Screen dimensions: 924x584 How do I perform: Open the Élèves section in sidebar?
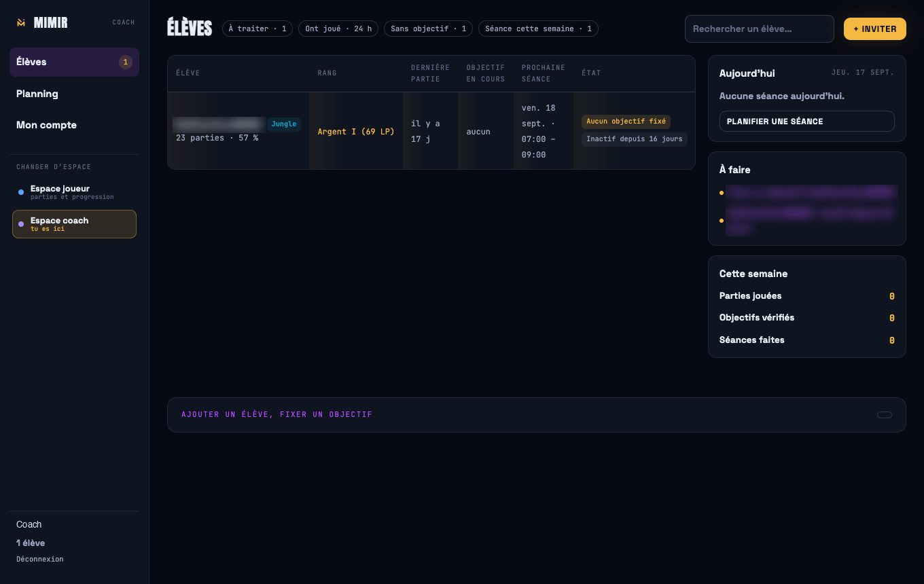tap(74, 62)
